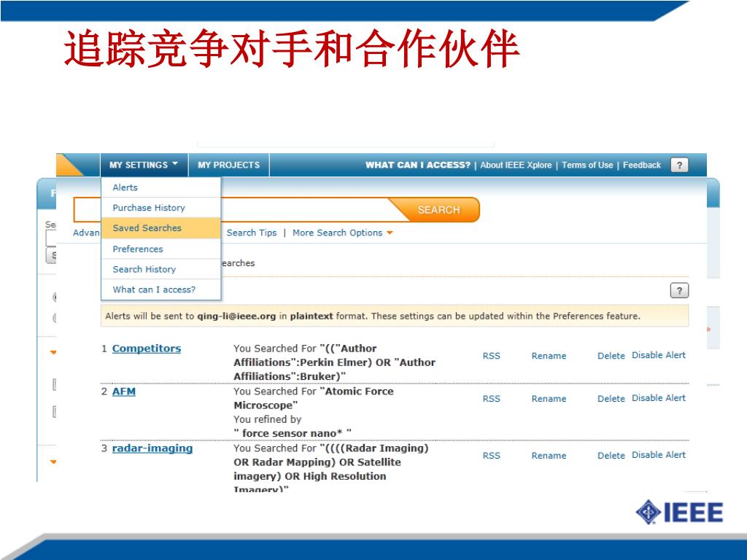
Task: Choose Alerts from the settings menu
Action: coord(161,187)
